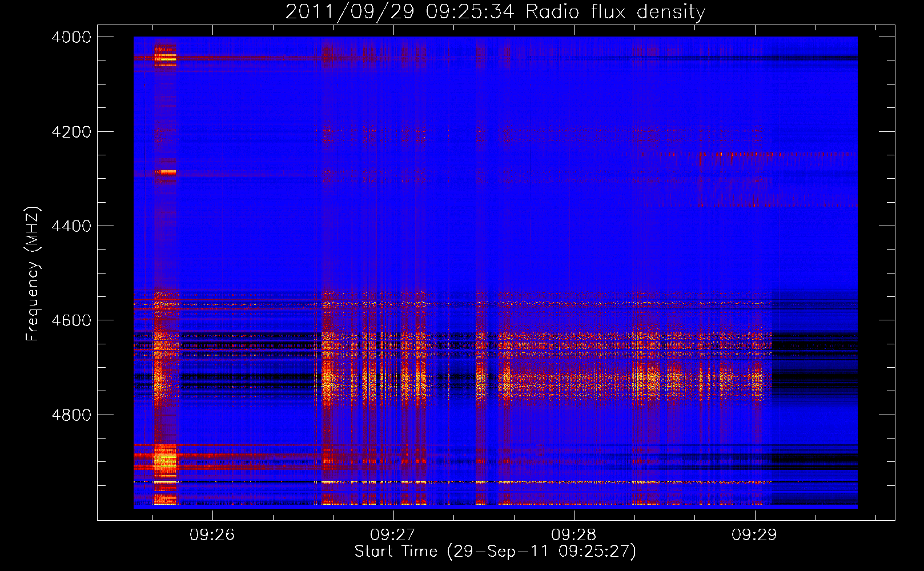Click the 'Start Time (29-Sep-11 09:25:27)' label
Viewport: 924px width, 571px height.
[x=495, y=552]
